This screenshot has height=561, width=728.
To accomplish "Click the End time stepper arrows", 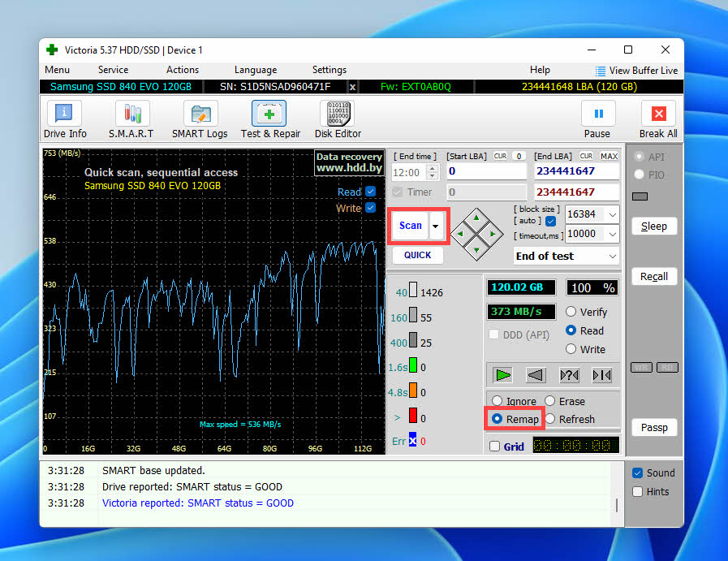I will (433, 172).
